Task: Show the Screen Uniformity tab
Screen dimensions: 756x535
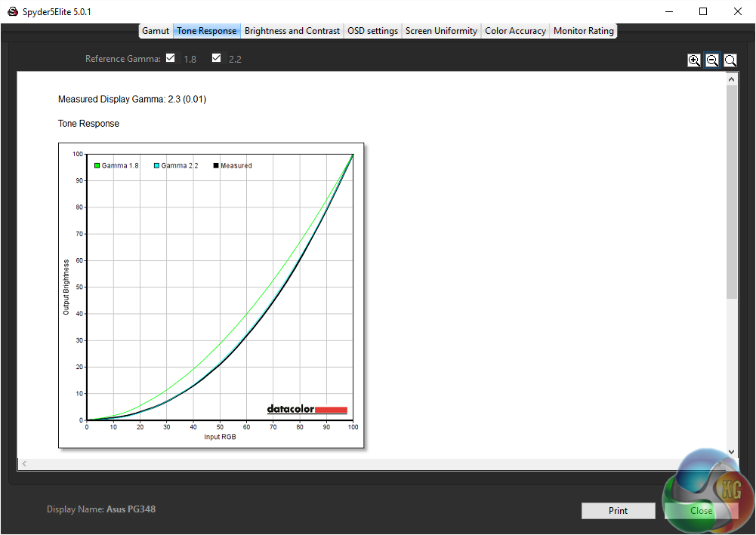Action: [x=441, y=31]
